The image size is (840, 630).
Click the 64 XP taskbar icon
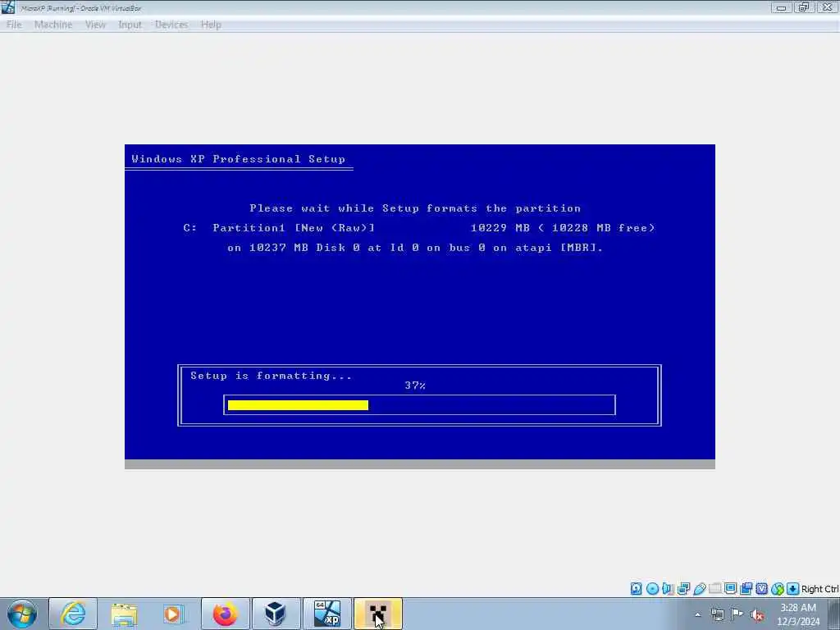tap(326, 614)
